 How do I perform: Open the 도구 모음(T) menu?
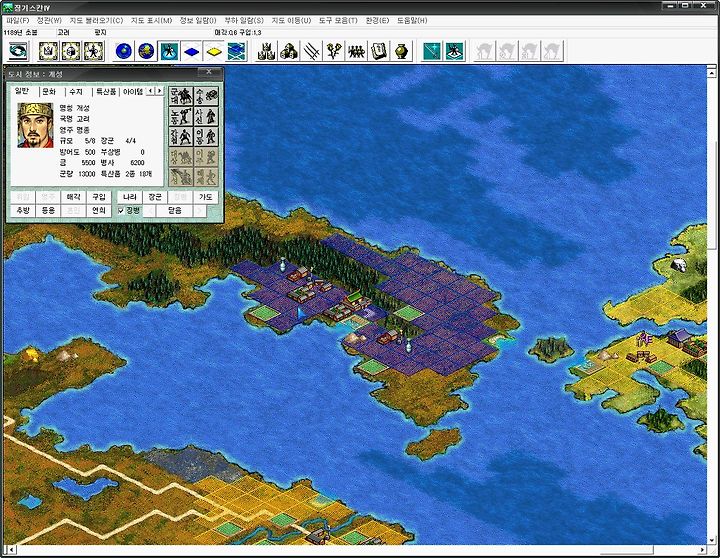click(x=338, y=21)
